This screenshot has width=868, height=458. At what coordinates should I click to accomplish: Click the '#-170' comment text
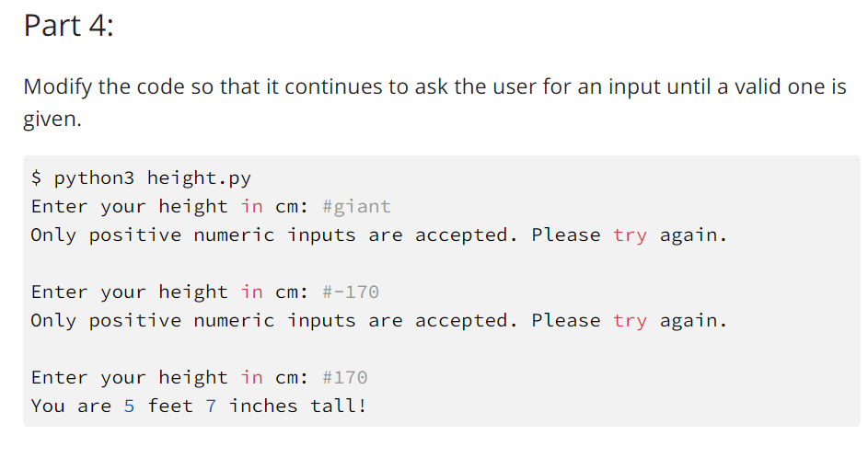point(351,292)
